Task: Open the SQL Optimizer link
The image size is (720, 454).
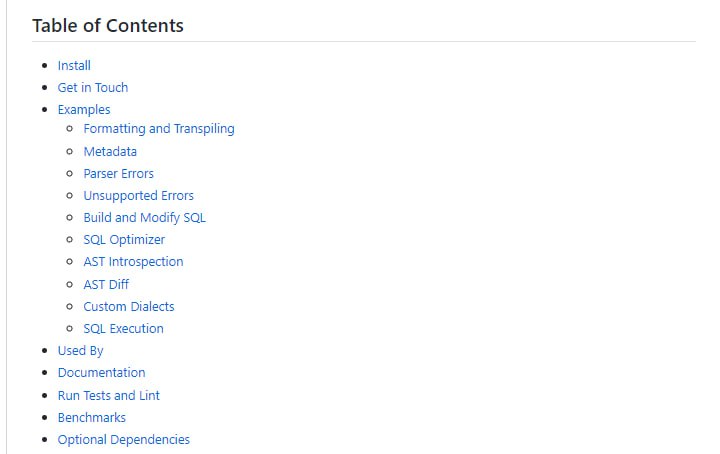Action: pos(124,239)
